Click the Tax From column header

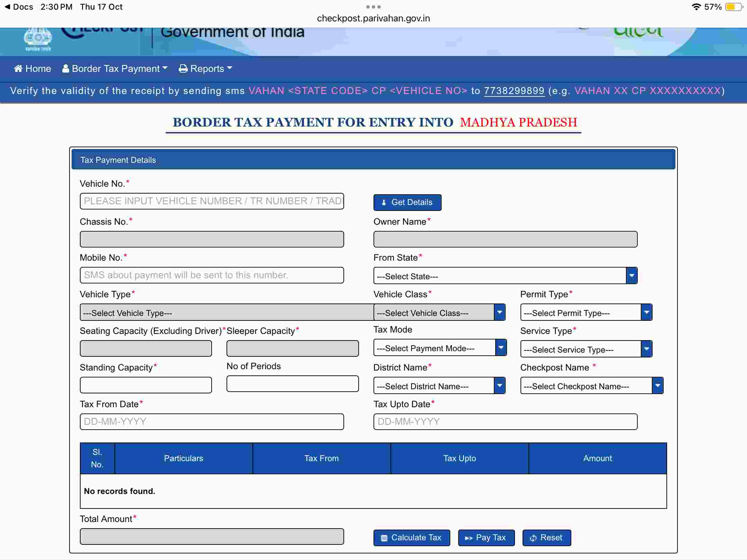322,458
